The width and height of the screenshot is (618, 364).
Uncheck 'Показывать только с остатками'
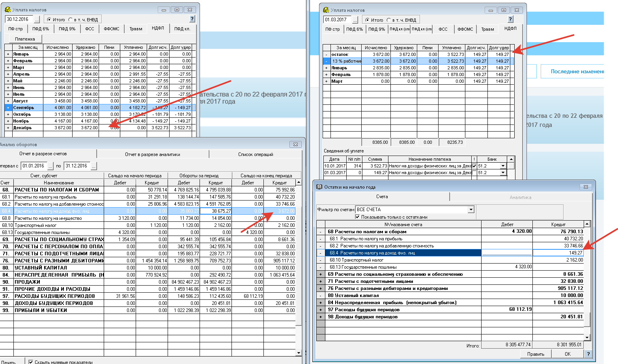click(x=357, y=217)
